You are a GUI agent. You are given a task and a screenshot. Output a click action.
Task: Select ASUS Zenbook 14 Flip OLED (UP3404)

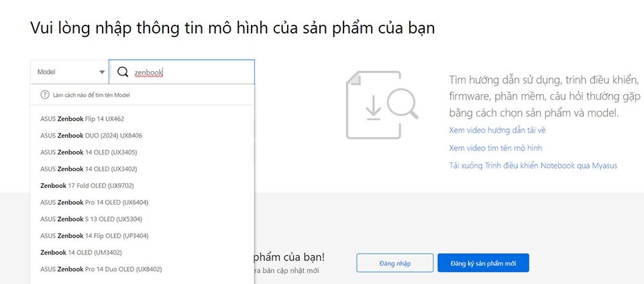pos(94,236)
